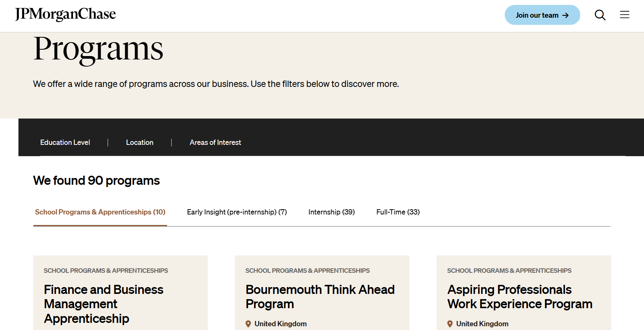Open Finance and Business Management Apprenticeship
The width and height of the screenshot is (644, 330).
pos(104,304)
